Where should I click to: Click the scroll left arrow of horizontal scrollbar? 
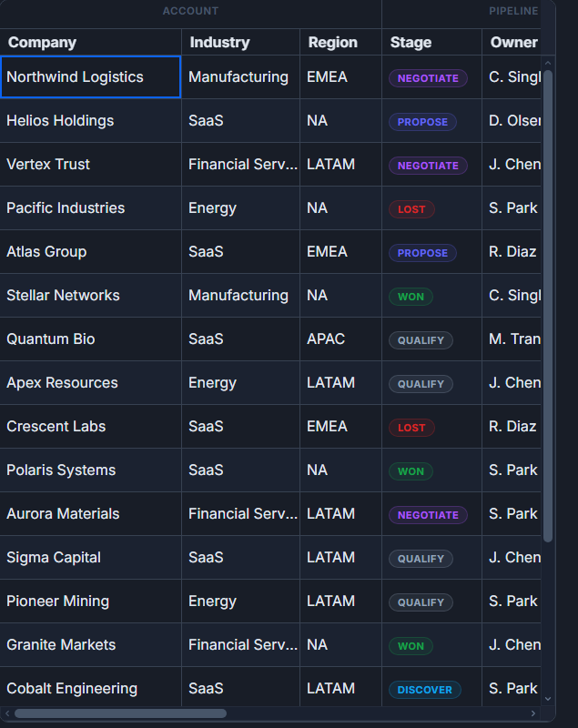pyautogui.click(x=7, y=713)
